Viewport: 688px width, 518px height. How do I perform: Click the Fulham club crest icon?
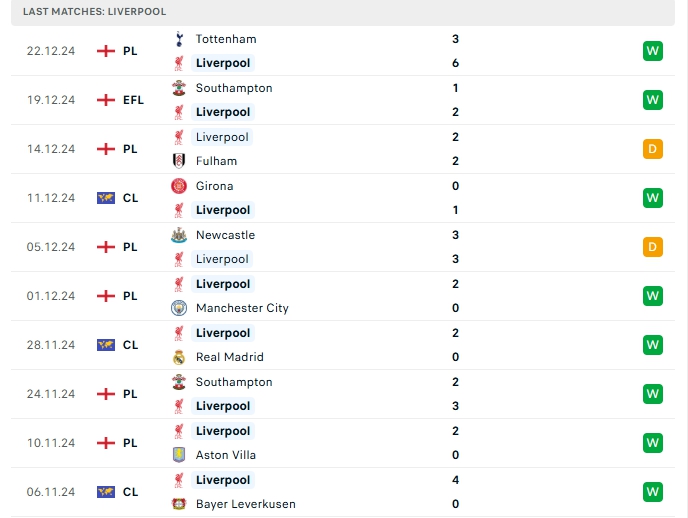[x=179, y=161]
